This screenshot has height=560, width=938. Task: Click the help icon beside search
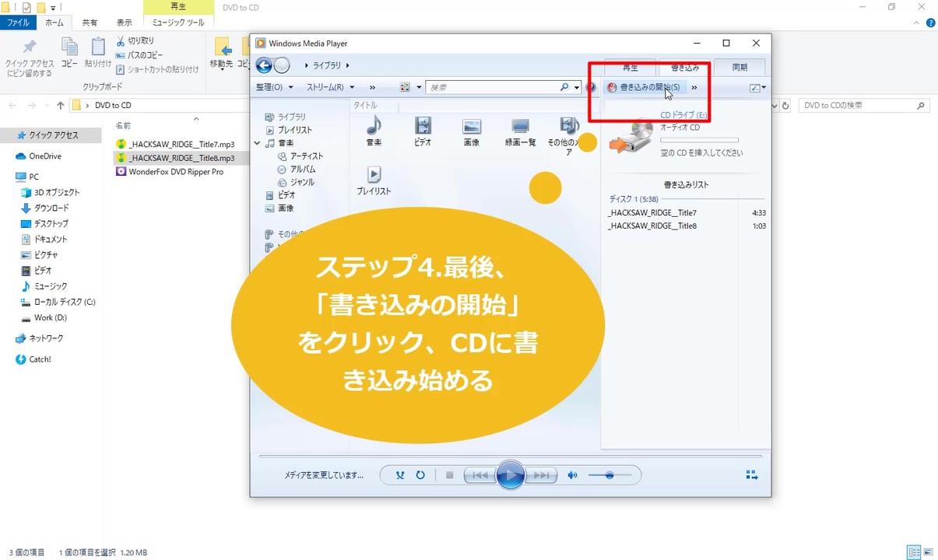pos(591,87)
